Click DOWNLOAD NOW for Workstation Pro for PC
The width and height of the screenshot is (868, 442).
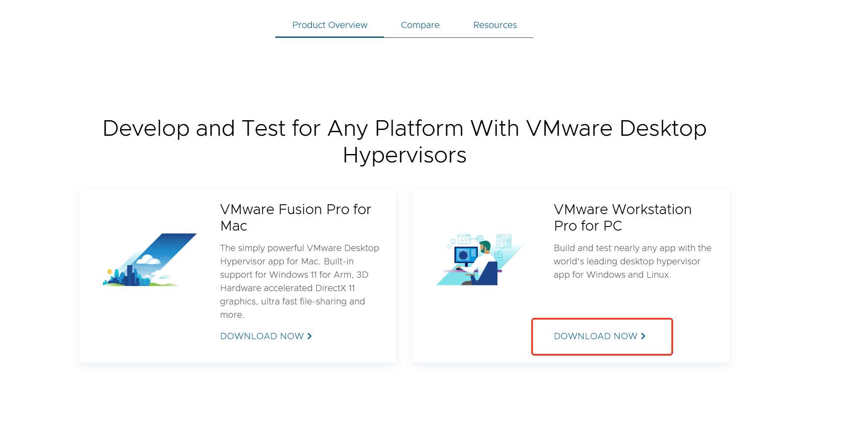pyautogui.click(x=600, y=336)
